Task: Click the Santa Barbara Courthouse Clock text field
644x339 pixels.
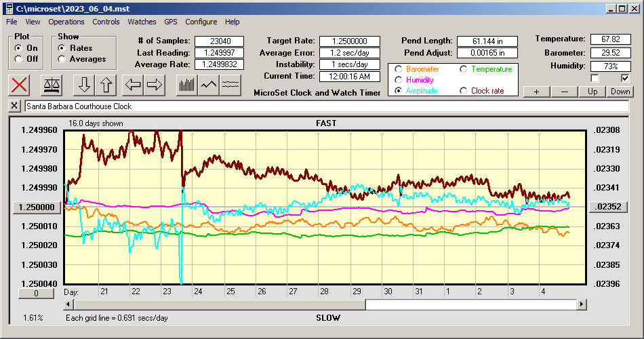Action: [325, 106]
